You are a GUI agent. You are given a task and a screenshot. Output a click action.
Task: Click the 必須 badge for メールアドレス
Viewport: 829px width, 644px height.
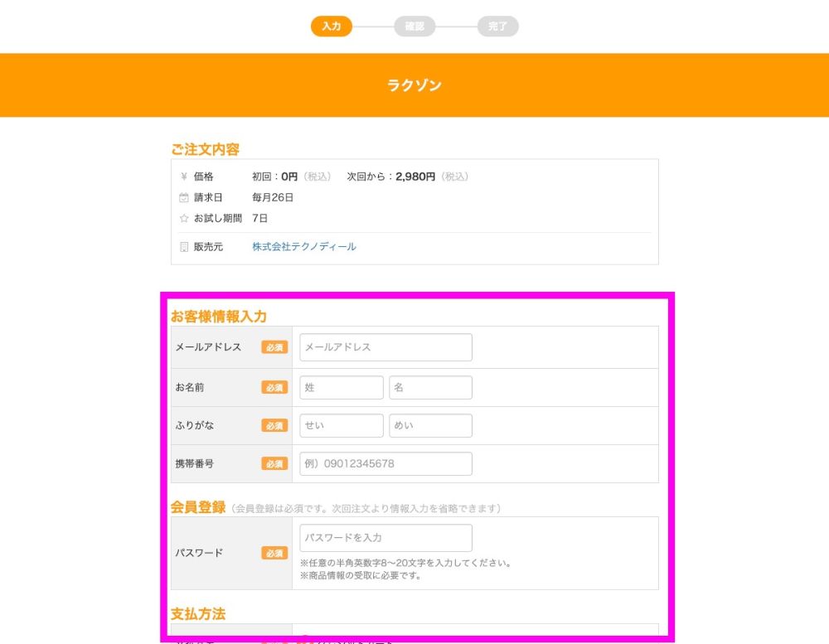(274, 346)
